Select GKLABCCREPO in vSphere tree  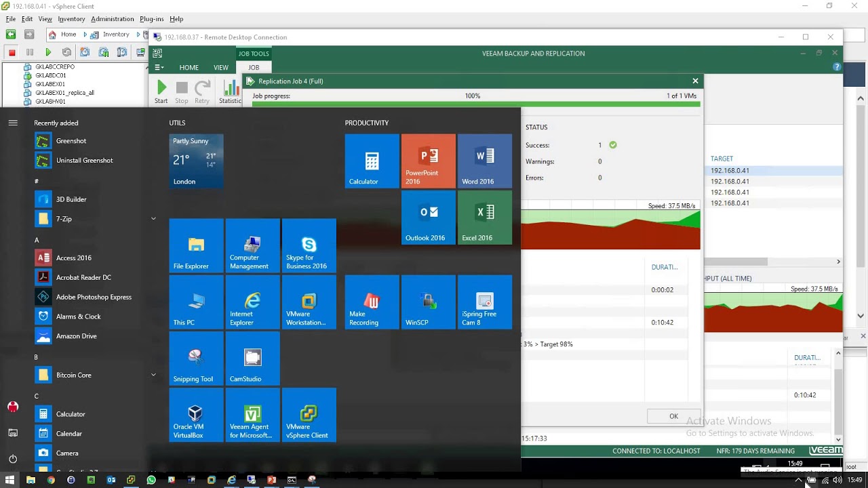54,67
